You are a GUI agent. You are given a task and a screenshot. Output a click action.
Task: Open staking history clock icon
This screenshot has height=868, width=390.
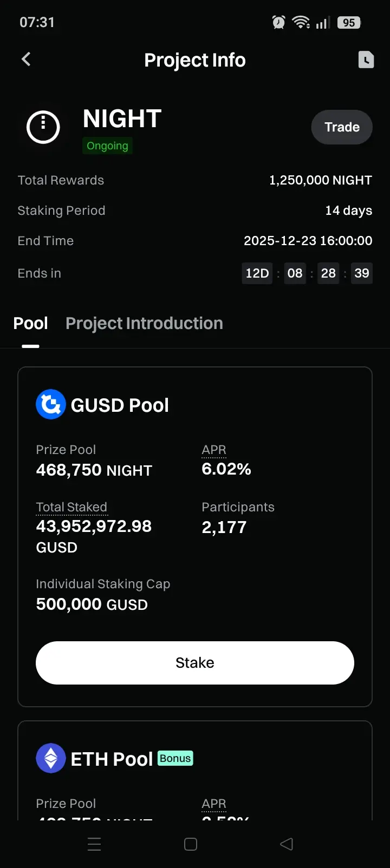pyautogui.click(x=366, y=60)
